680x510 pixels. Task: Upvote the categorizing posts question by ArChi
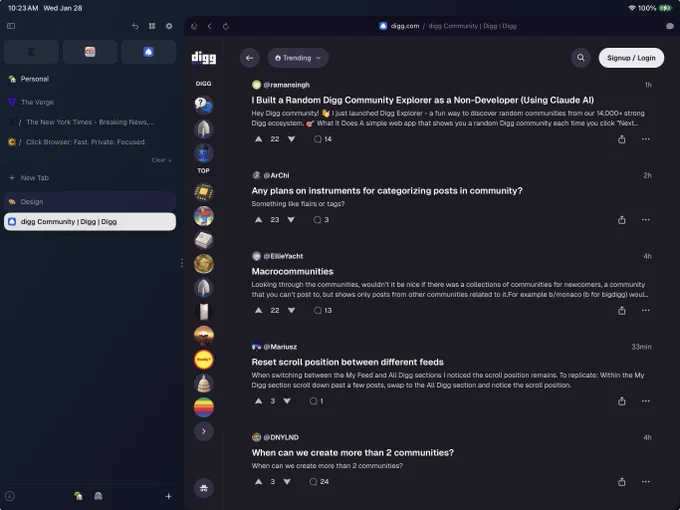tap(258, 220)
